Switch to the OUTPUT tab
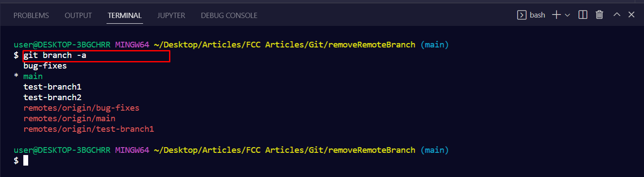Screen dimensions: 644x177 coord(78,15)
